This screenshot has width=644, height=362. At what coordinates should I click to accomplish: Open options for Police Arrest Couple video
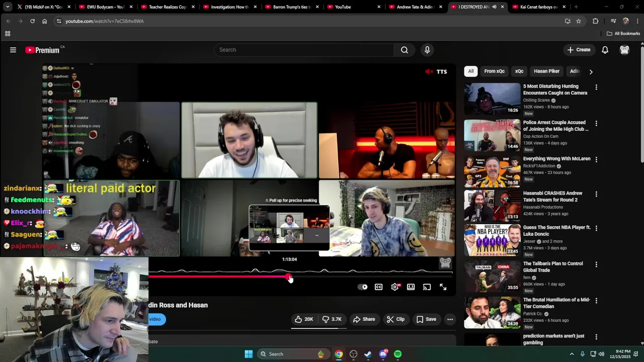coord(596,123)
